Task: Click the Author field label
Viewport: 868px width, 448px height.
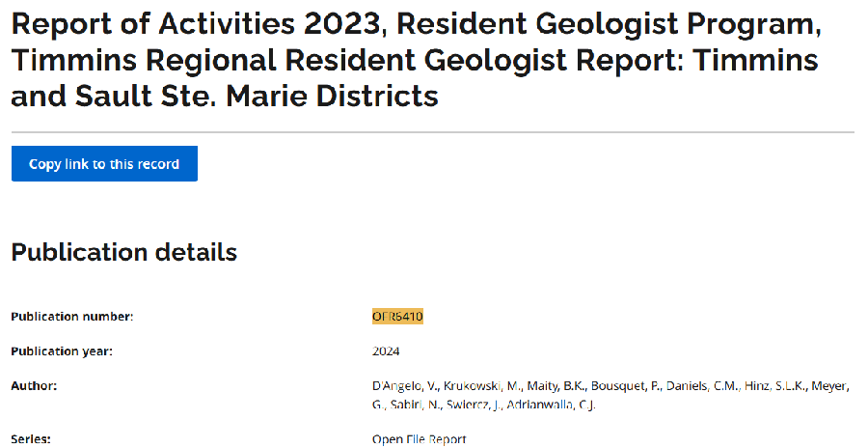Action: click(x=34, y=386)
